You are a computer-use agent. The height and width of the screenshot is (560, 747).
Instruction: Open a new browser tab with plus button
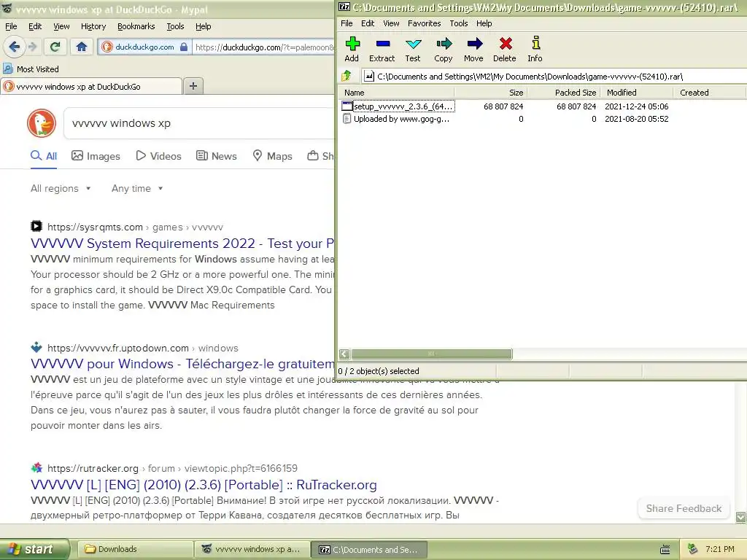[193, 86]
